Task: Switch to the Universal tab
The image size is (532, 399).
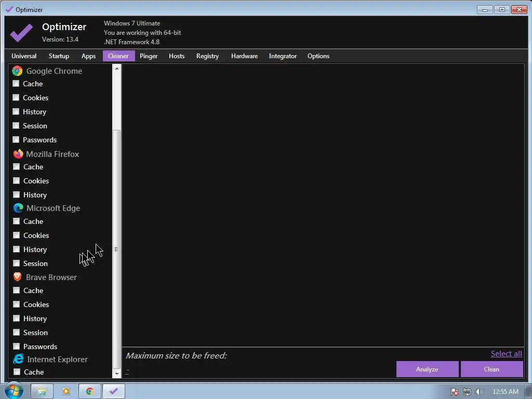Action: [x=24, y=56]
